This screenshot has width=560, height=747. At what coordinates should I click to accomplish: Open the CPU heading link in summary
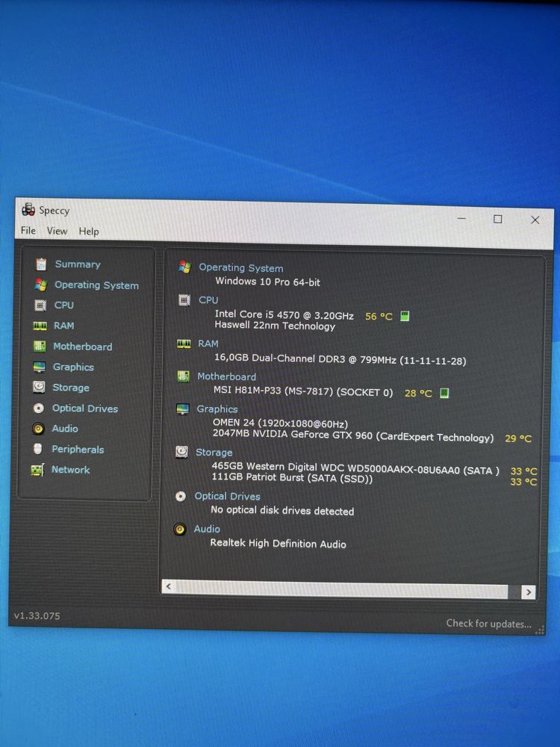pyautogui.click(x=208, y=300)
